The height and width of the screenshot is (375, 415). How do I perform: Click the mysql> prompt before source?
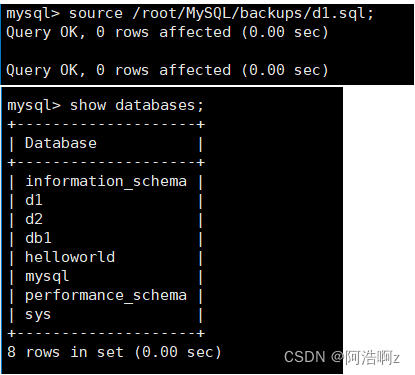[33, 14]
